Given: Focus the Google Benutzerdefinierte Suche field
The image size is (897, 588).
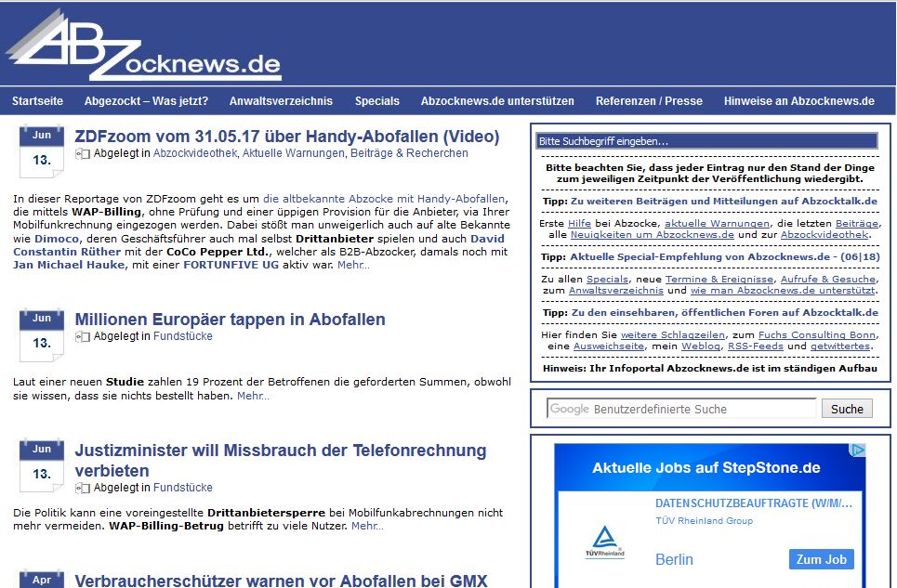Looking at the screenshot, I should (681, 409).
